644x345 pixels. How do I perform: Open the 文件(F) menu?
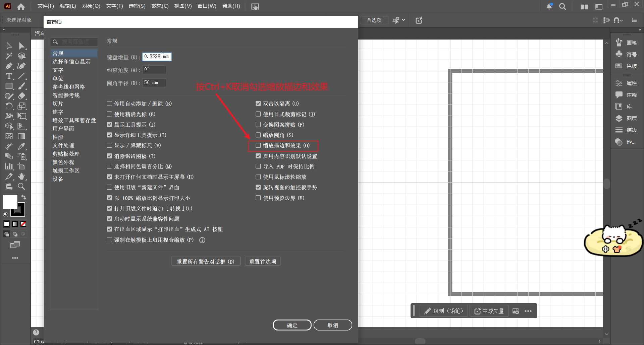point(46,6)
